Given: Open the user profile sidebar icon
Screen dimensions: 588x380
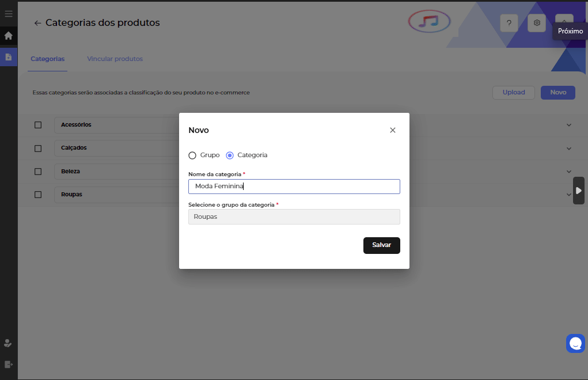Looking at the screenshot, I should [x=8, y=343].
